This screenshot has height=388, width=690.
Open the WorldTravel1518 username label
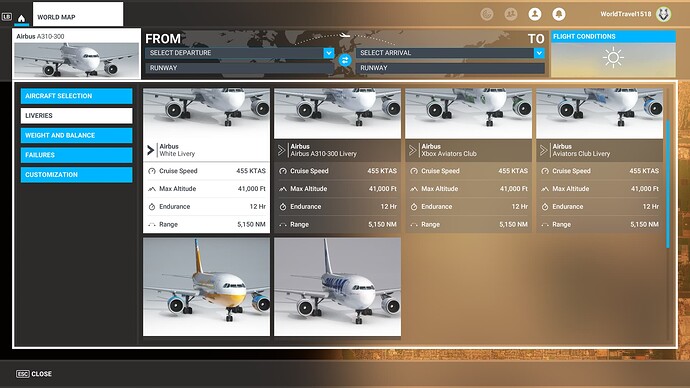coord(625,14)
